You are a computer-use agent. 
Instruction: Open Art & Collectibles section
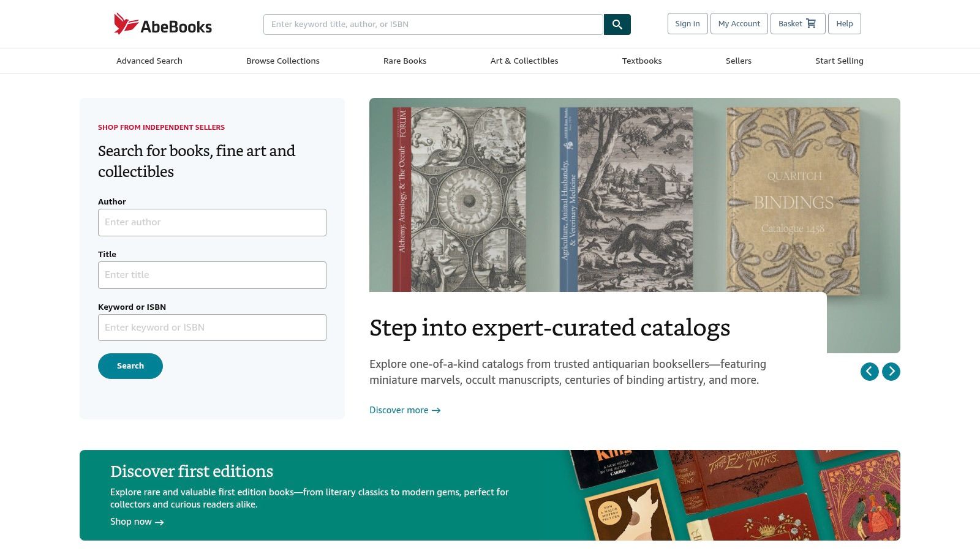click(524, 61)
